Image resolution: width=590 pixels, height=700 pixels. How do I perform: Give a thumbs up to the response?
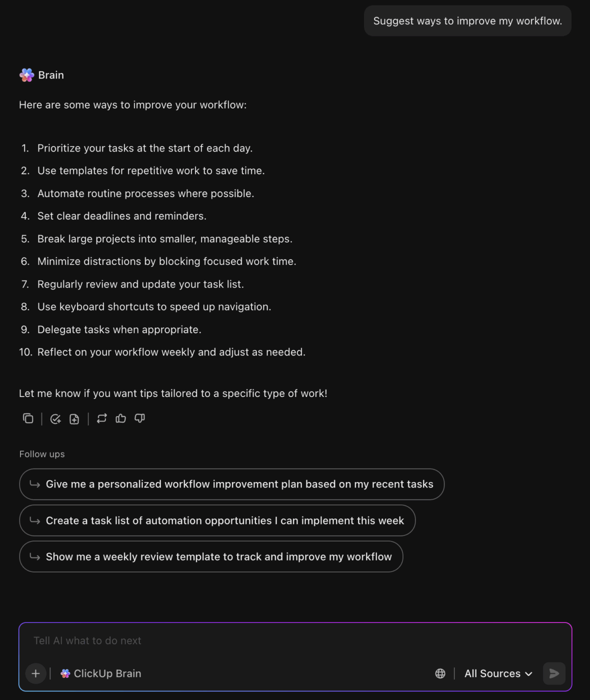pos(120,418)
